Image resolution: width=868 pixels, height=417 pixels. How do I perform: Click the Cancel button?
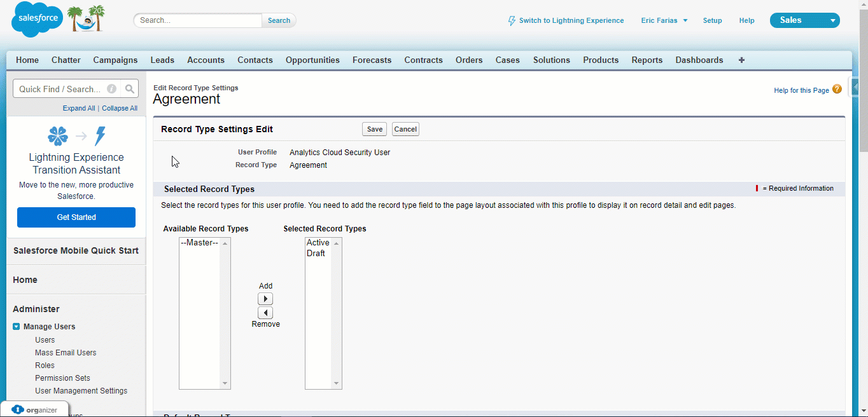[405, 129]
